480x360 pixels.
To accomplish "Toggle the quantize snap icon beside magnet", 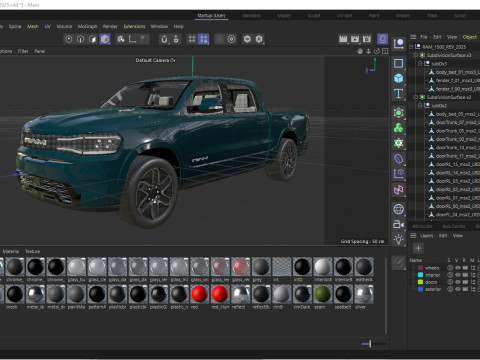I will [x=176, y=39].
